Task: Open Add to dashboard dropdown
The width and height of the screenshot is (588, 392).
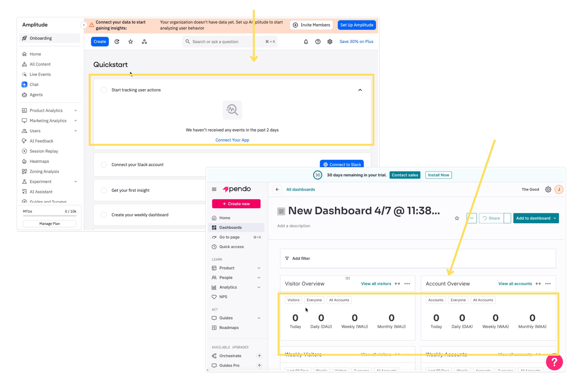Action: (536, 218)
